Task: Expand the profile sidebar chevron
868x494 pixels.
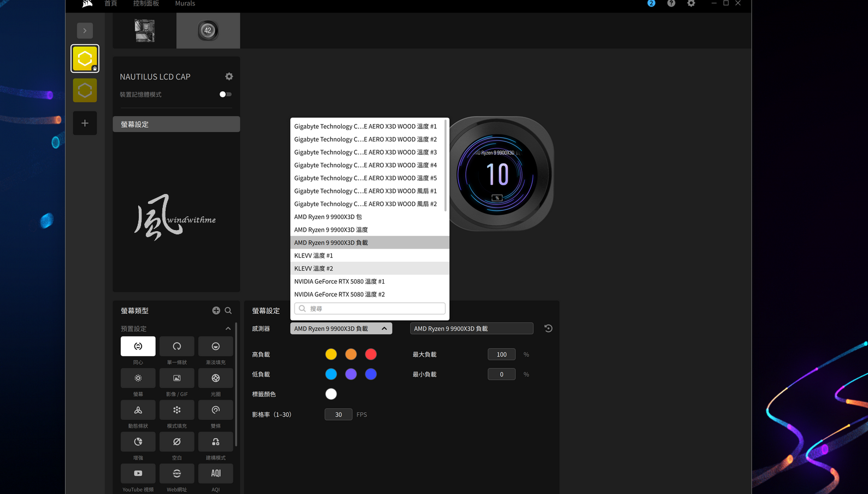Action: [85, 31]
